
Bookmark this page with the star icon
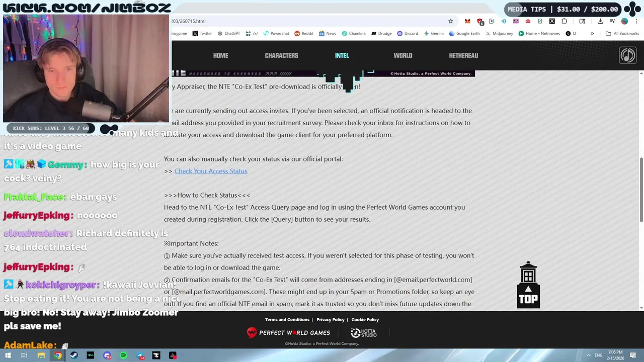[451, 21]
